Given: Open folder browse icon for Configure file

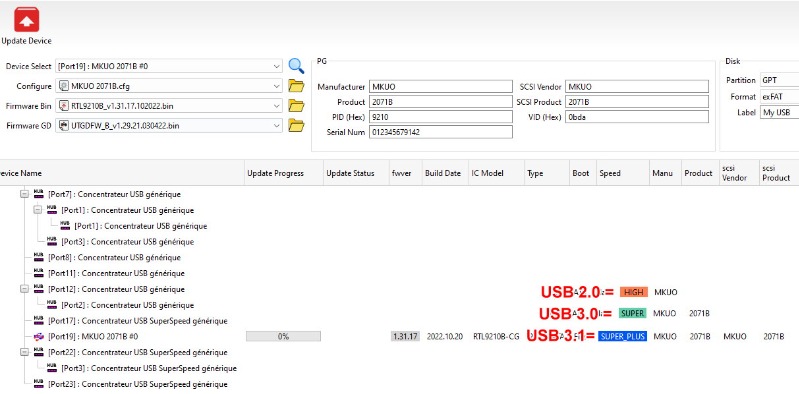Looking at the screenshot, I should (296, 86).
